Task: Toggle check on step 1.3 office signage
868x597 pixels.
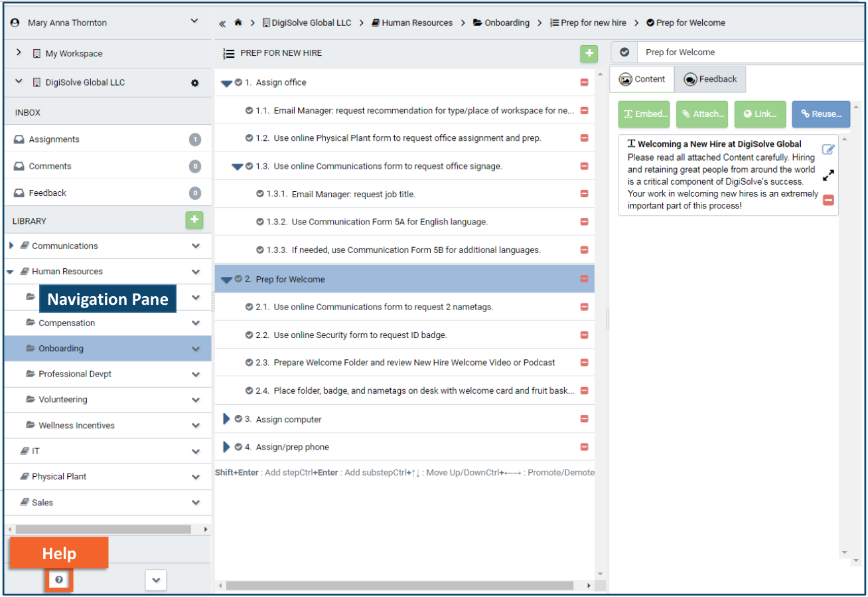Action: [x=249, y=166]
